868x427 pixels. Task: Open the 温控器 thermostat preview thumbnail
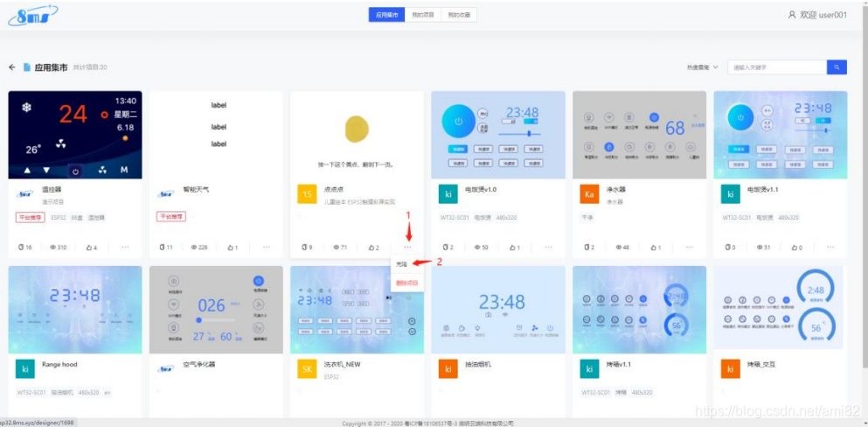coord(75,135)
